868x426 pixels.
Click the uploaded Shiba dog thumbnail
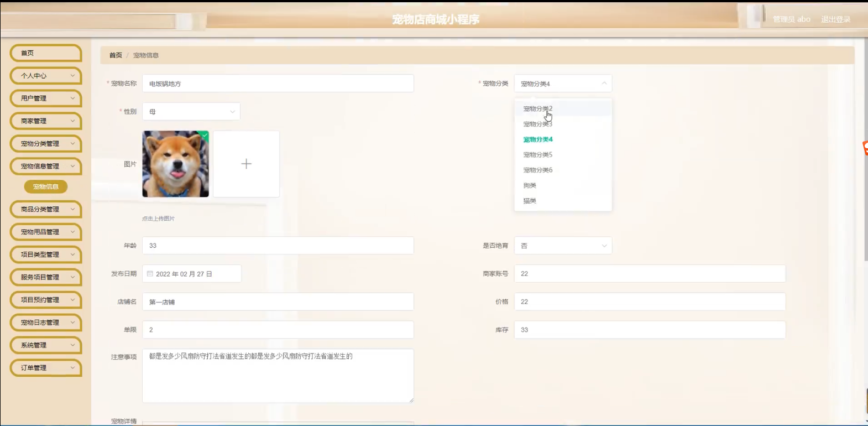click(176, 164)
